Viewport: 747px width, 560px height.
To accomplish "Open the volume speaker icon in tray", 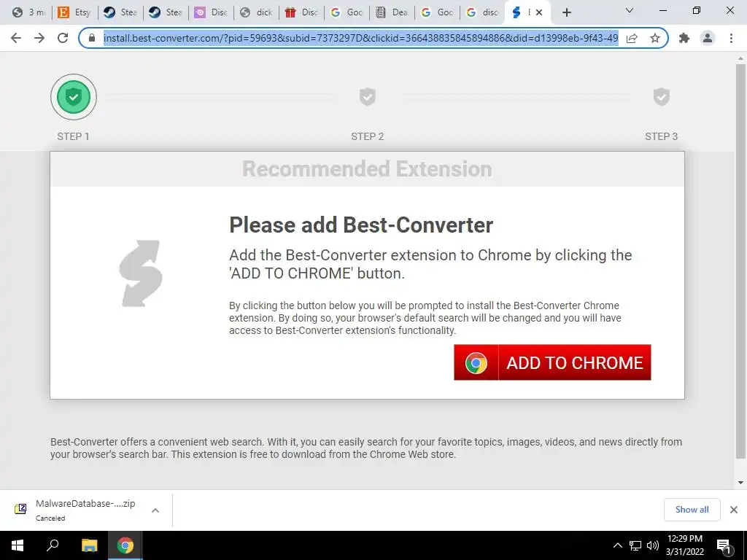I will coord(652,545).
